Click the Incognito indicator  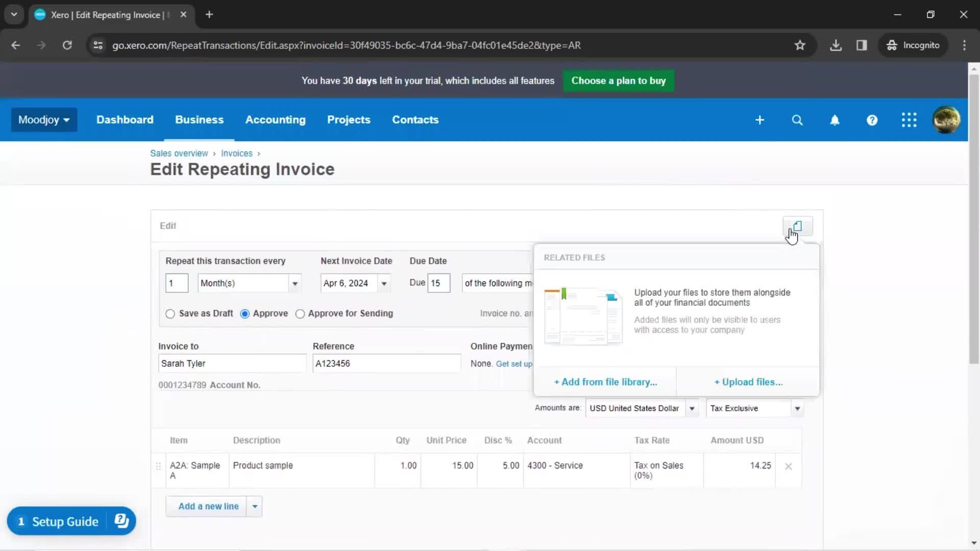coord(913,45)
